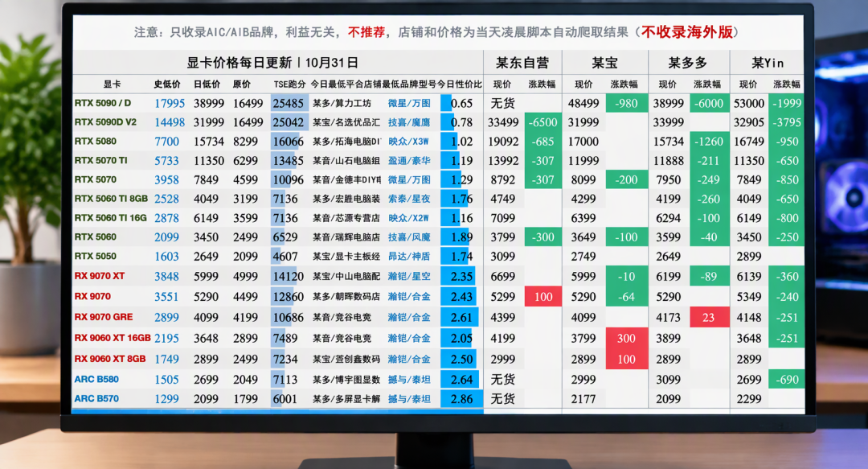Select the RTX 5060 TI 8GB row label

pyautogui.click(x=111, y=199)
